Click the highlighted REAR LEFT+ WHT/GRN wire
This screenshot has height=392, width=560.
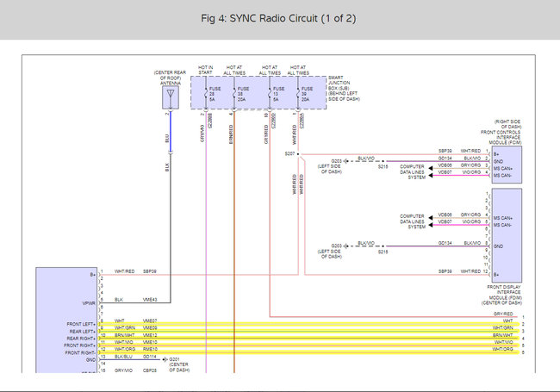click(302, 328)
